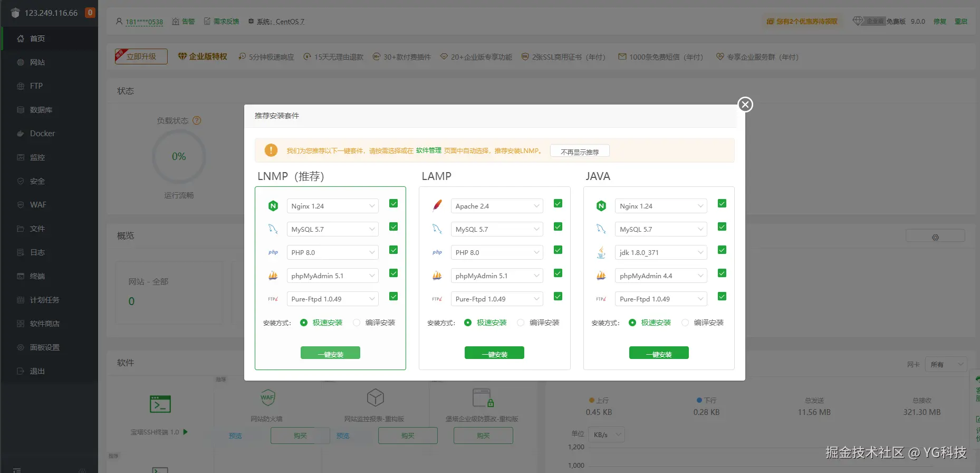The image size is (980, 473).
Task: Click 一键安装 button in LNMP panel
Action: point(330,353)
